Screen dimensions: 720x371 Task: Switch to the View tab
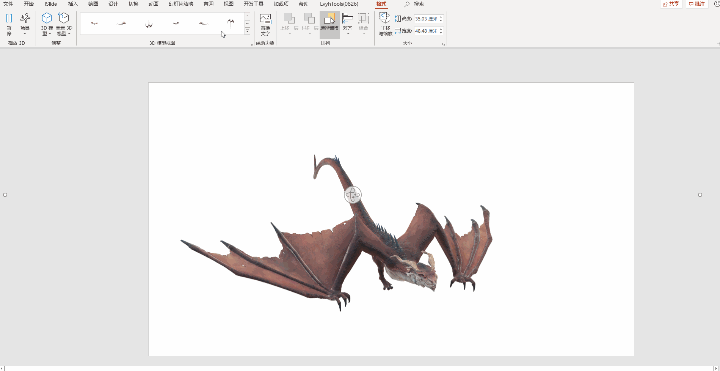[228, 4]
